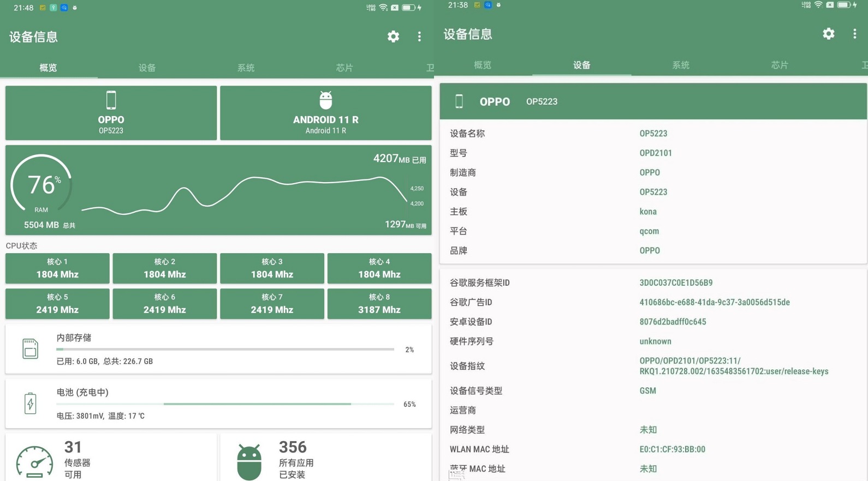Screen dimensions: 868x481
Task: Tap 谷歌服务框架ID value 3D0C037C0E1D56B9
Action: (676, 282)
